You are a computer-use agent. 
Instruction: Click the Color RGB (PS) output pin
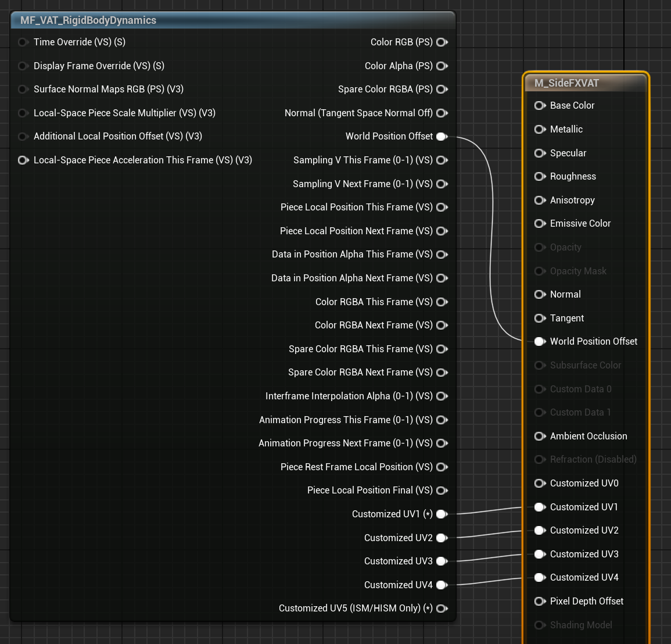(442, 42)
